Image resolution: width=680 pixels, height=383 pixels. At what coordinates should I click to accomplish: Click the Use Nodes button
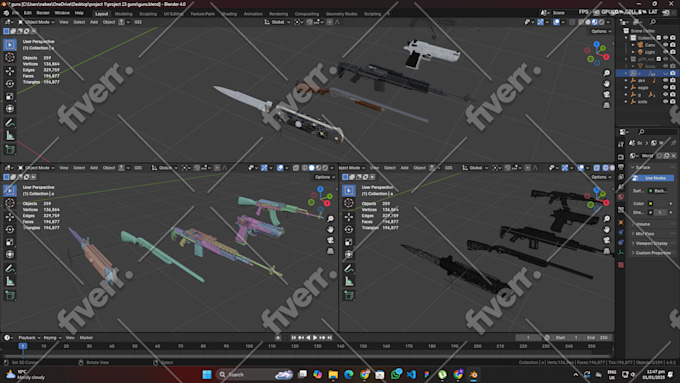(x=653, y=178)
